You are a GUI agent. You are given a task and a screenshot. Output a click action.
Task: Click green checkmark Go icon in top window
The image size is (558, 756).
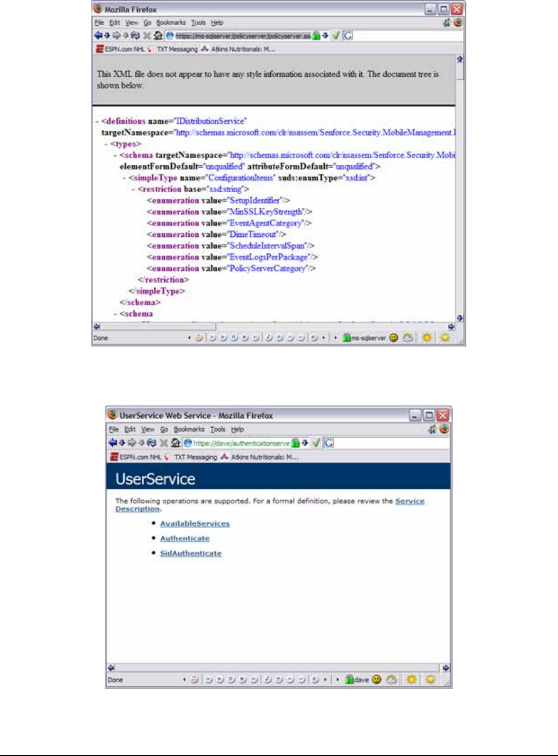(x=336, y=35)
